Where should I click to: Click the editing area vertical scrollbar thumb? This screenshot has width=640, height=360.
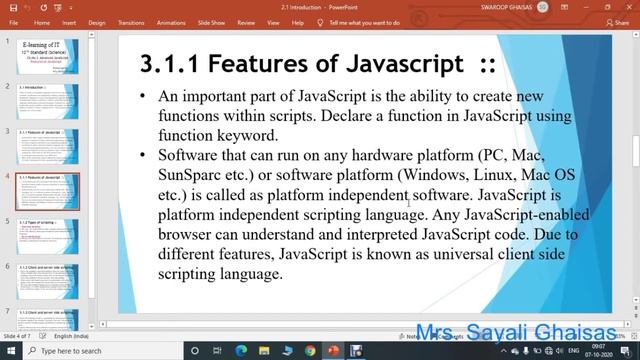coord(636,151)
